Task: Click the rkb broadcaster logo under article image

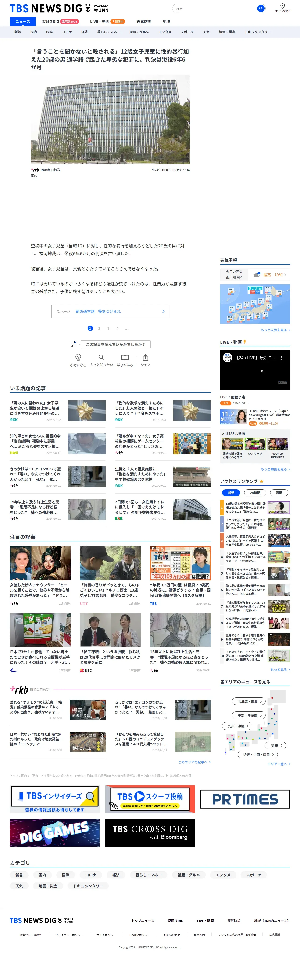Action: pos(35,170)
